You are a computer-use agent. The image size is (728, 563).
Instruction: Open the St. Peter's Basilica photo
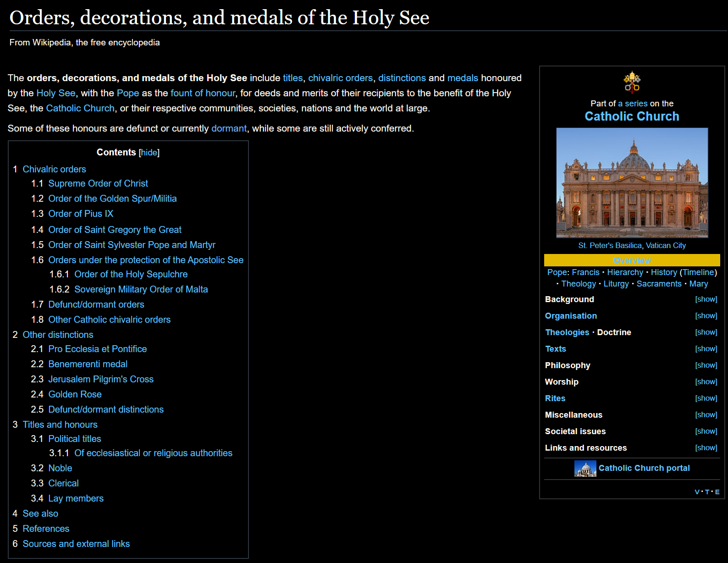click(x=632, y=182)
